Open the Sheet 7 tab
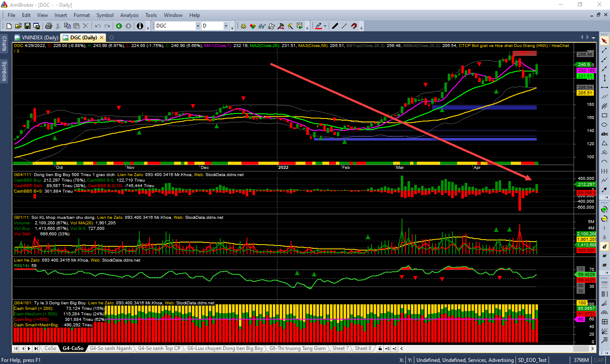Screen dimensions: 610x364 pyautogui.click(x=341, y=348)
